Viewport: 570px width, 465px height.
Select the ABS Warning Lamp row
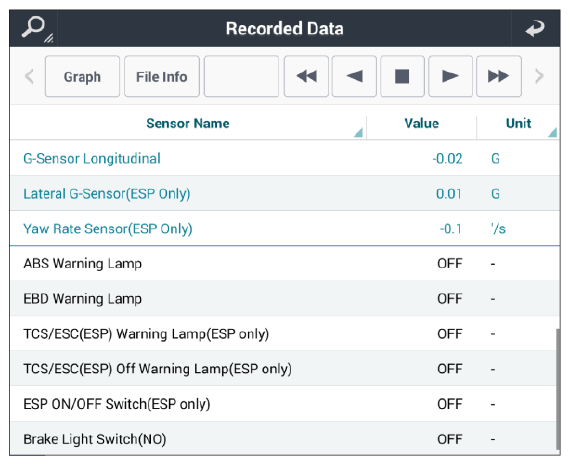coord(285,264)
